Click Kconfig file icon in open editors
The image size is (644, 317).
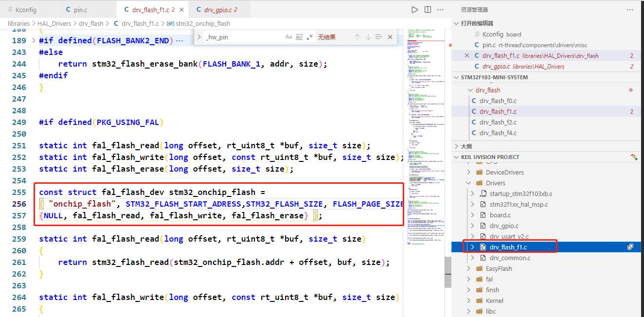coord(477,34)
